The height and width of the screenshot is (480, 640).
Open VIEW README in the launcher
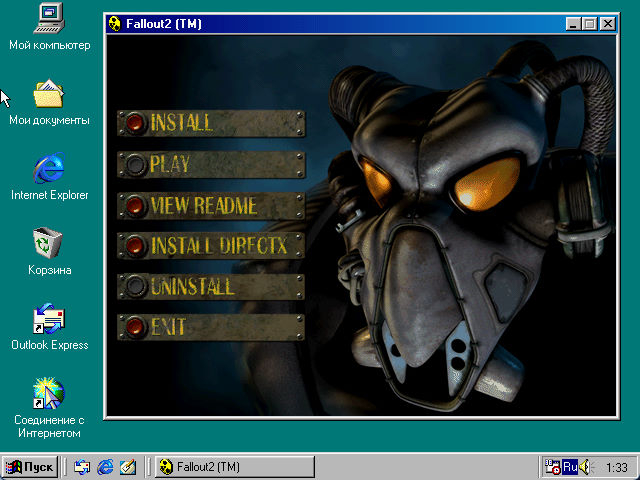(x=211, y=205)
